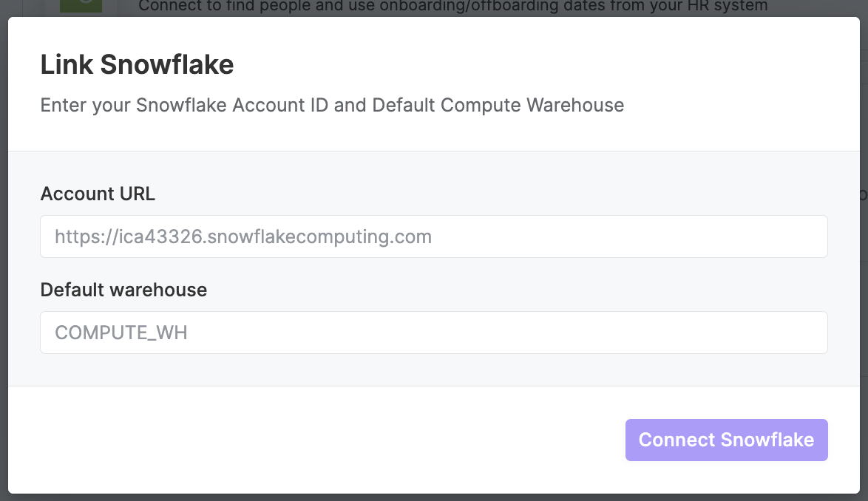868x501 pixels.
Task: Click the snowflakecomputing.com placeholder text
Action: [x=243, y=236]
